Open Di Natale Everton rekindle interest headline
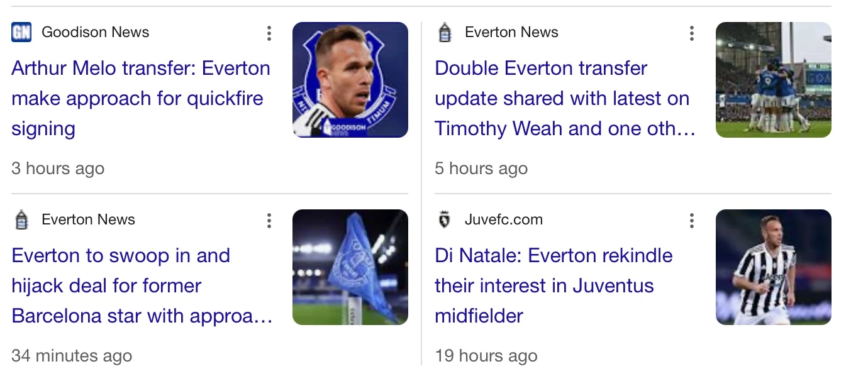 pyautogui.click(x=554, y=285)
